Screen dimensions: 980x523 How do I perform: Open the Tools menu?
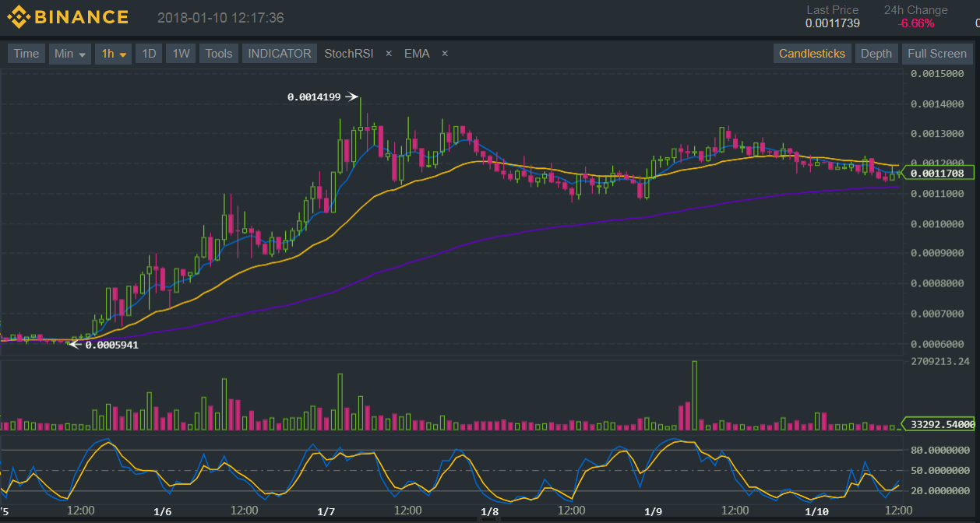[219, 54]
